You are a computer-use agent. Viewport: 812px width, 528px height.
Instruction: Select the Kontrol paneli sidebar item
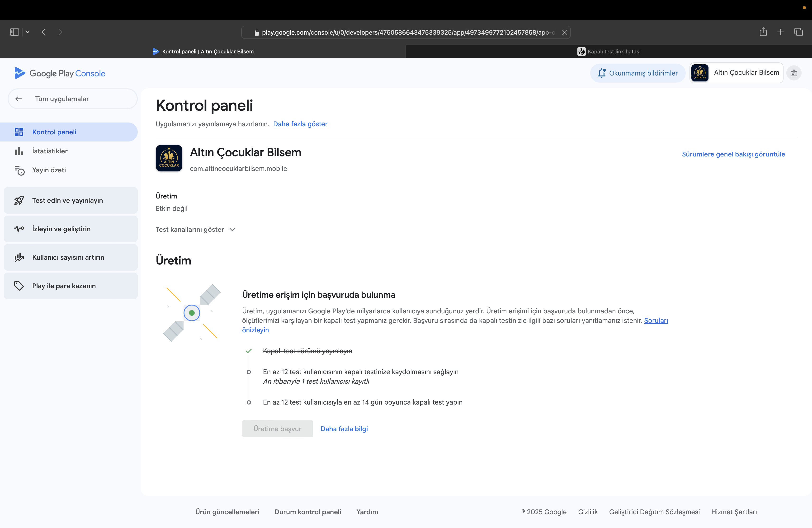[54, 132]
